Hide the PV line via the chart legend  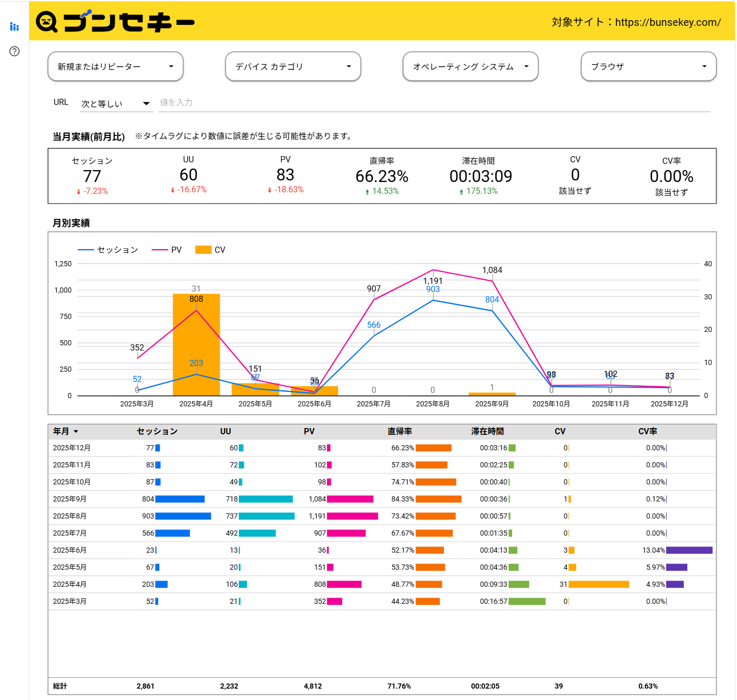pyautogui.click(x=167, y=250)
